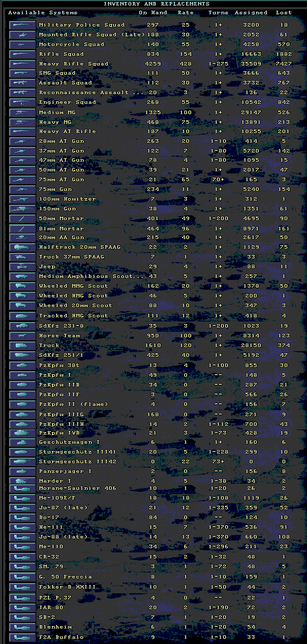Viewport: 307px width, 644px height.
Task: Click the Assigned column header
Action: [x=251, y=12]
